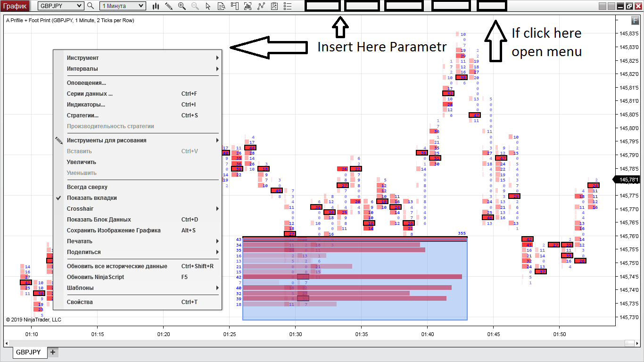The width and height of the screenshot is (644, 362).
Task: Open chart properties list icon
Action: coord(288,6)
